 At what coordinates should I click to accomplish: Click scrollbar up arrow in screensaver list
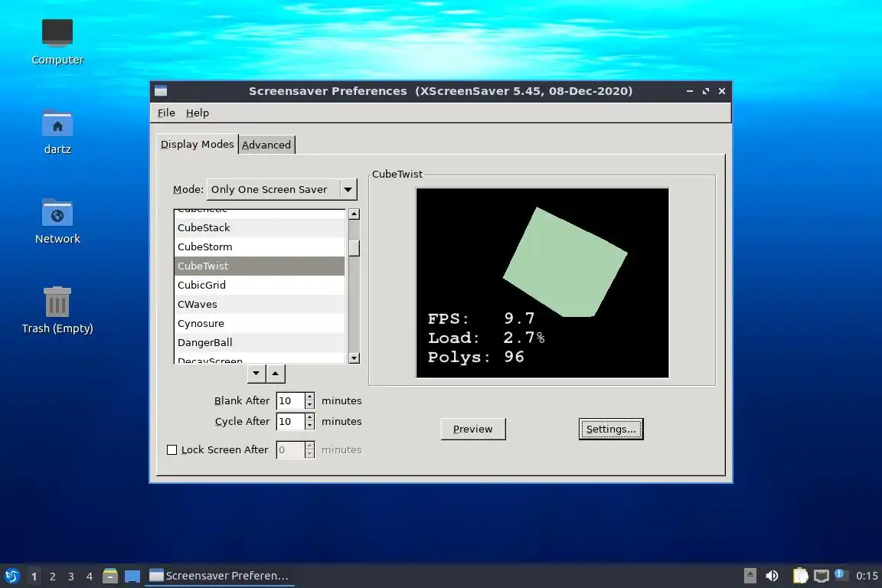354,214
